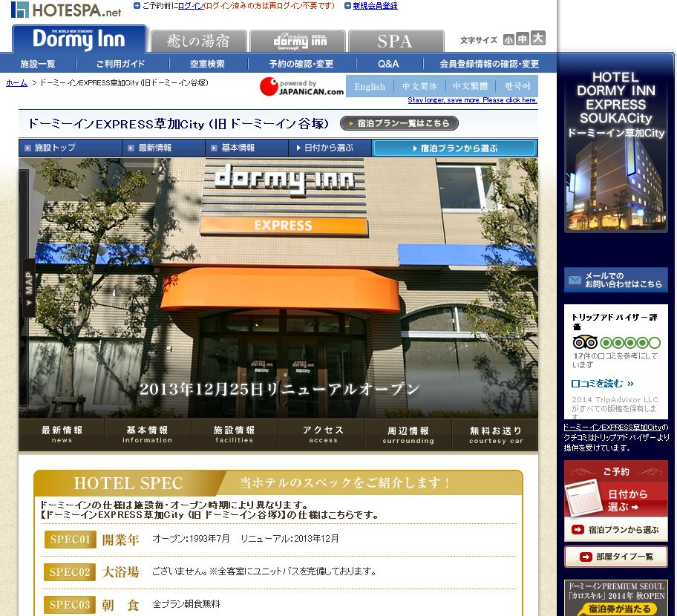Select the 施設トップ sub-tab
Image resolution: width=677 pixels, height=616 pixels.
click(70, 148)
